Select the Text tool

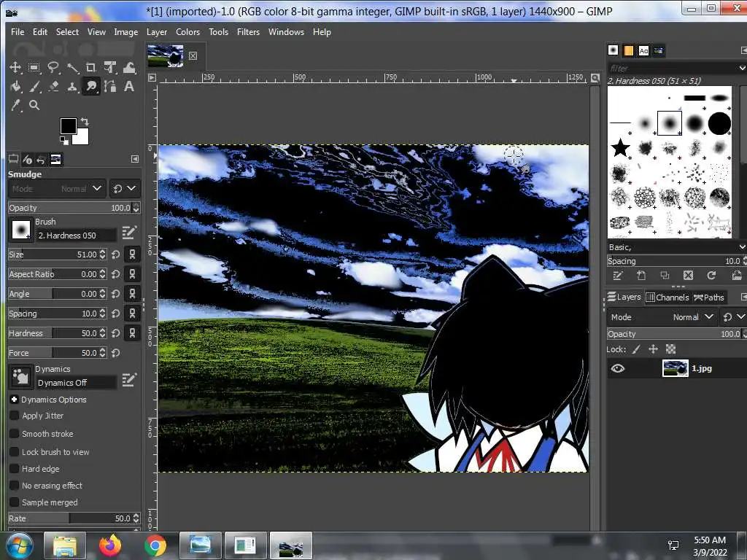click(x=129, y=87)
